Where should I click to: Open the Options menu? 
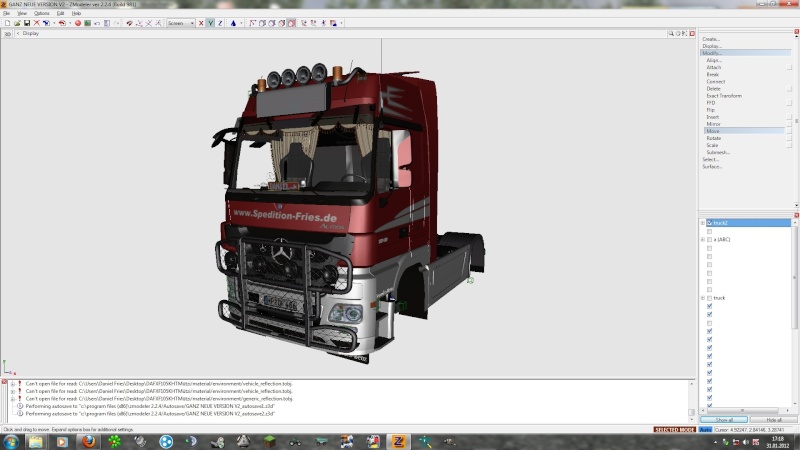pos(41,13)
